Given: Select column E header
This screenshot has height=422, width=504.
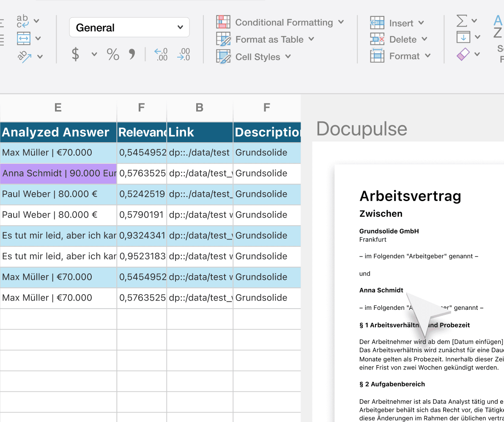Looking at the screenshot, I should click(58, 108).
